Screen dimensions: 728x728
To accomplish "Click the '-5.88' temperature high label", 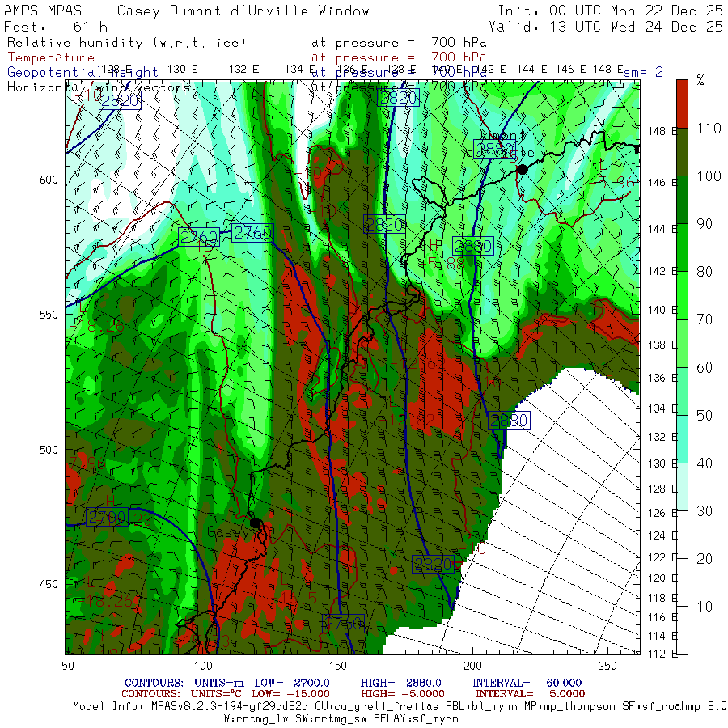I will [443, 263].
